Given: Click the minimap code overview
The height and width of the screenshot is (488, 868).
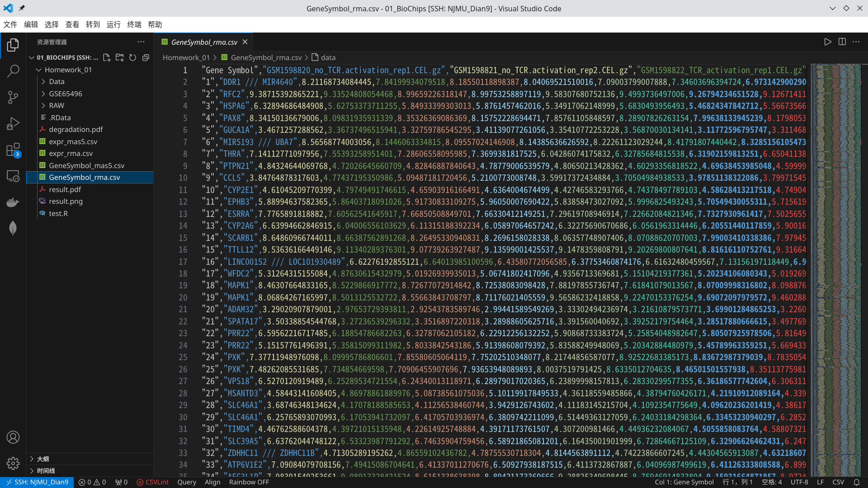Looking at the screenshot, I should 836,269.
